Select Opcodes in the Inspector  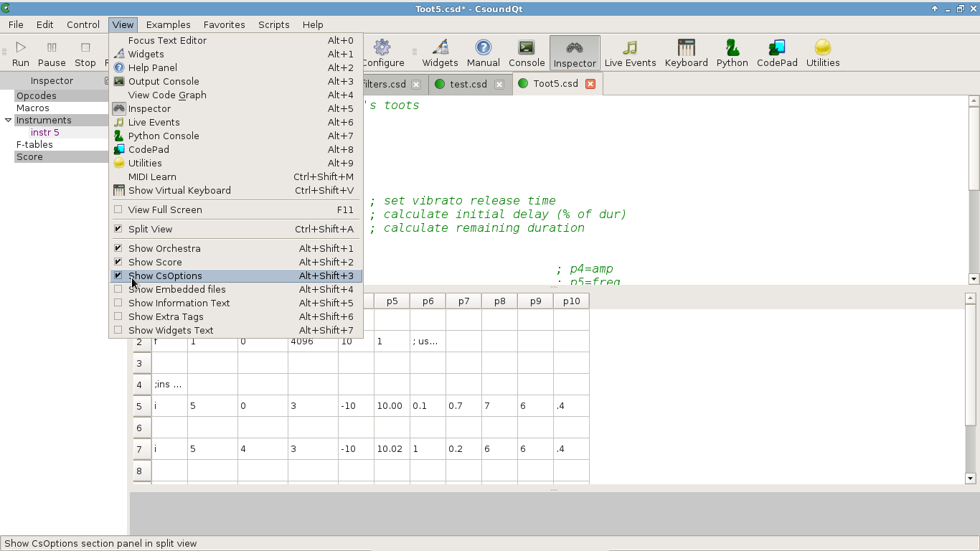coord(37,95)
